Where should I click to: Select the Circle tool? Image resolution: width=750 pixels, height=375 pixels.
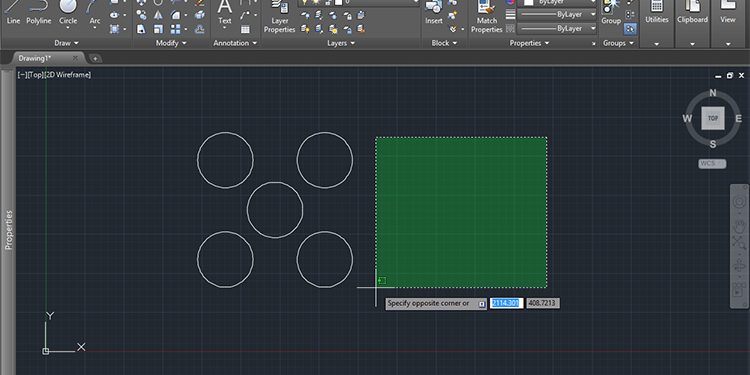click(x=68, y=12)
